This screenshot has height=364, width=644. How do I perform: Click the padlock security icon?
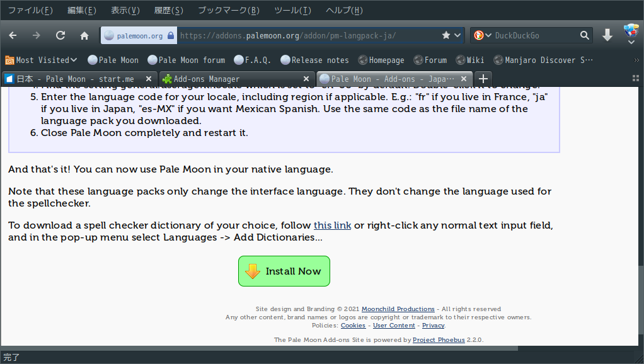(171, 36)
